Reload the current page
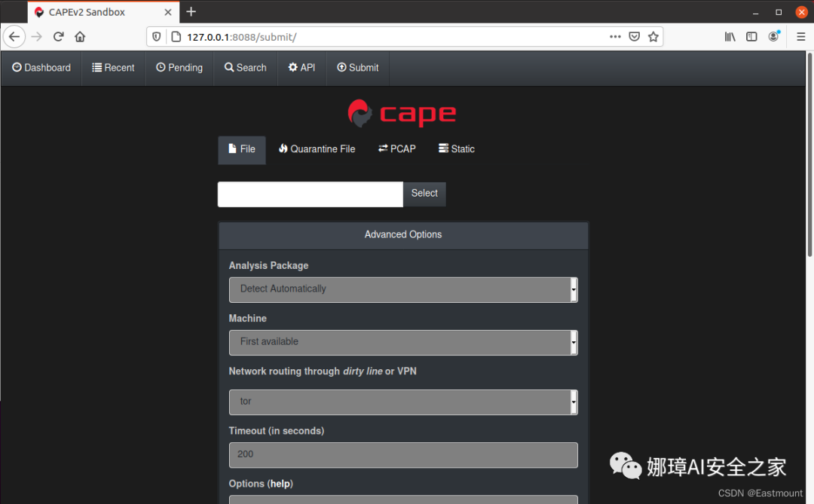The width and height of the screenshot is (814, 504). point(58,37)
